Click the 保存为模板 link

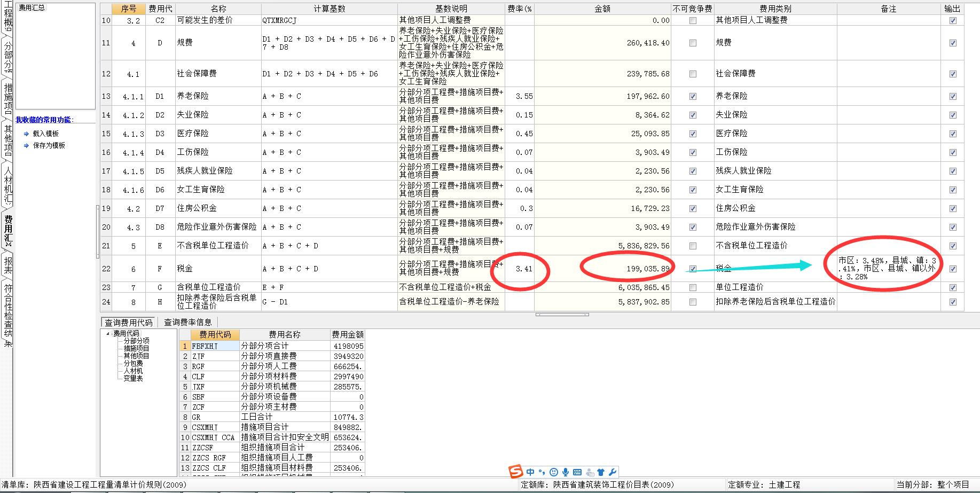click(49, 145)
